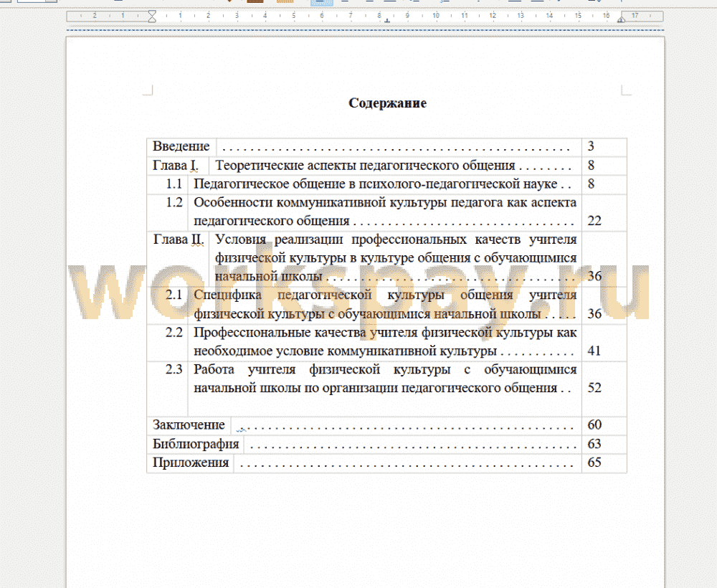The width and height of the screenshot is (717, 588).
Task: Click the heading "Содержание"
Action: click(387, 103)
